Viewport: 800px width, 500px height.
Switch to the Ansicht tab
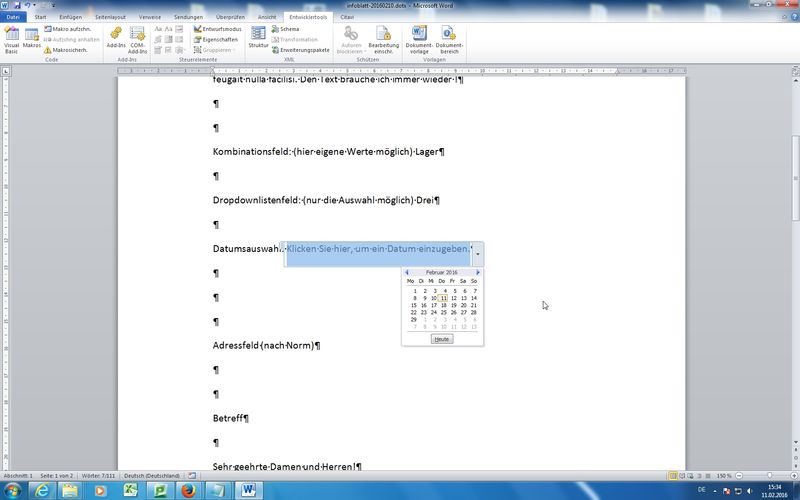(x=267, y=17)
